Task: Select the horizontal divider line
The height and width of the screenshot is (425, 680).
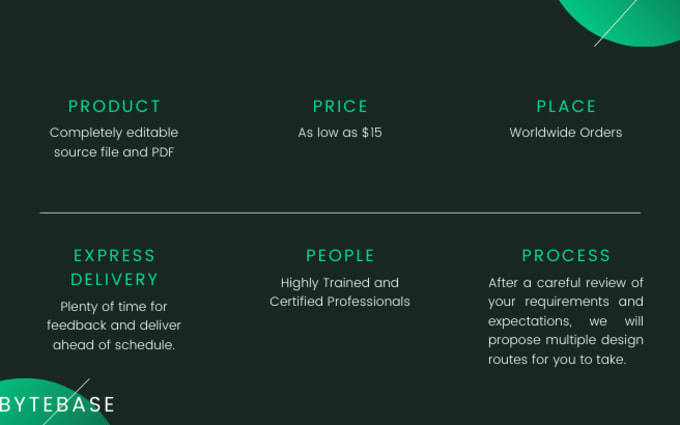Action: (x=340, y=213)
